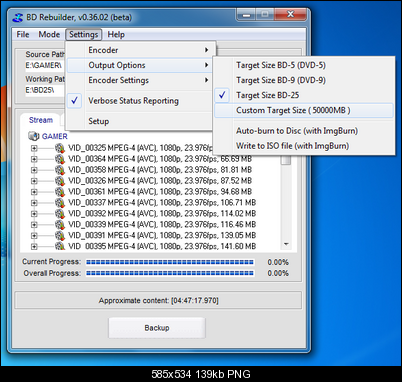Expand the VID_00337 tree node
Image resolution: width=402 pixels, height=382 pixels.
coord(34,203)
